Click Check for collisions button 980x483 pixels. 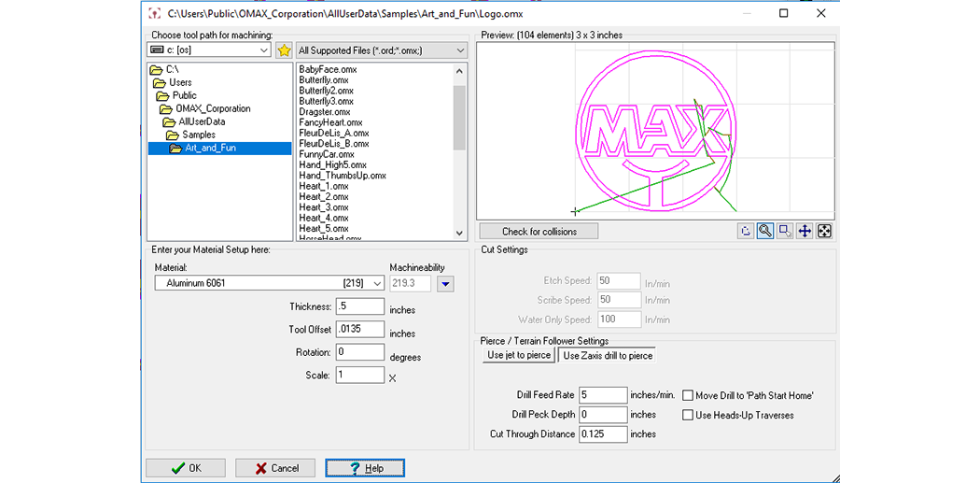point(539,232)
